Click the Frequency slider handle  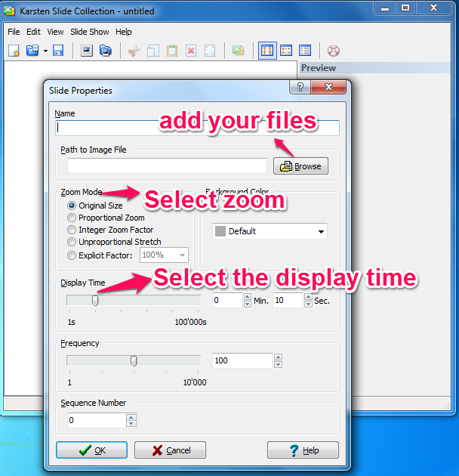coord(134,361)
